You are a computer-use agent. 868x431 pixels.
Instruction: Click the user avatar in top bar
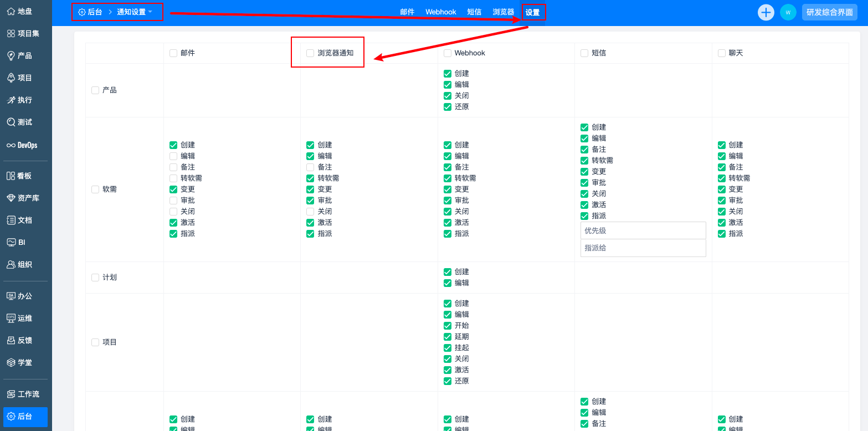788,12
